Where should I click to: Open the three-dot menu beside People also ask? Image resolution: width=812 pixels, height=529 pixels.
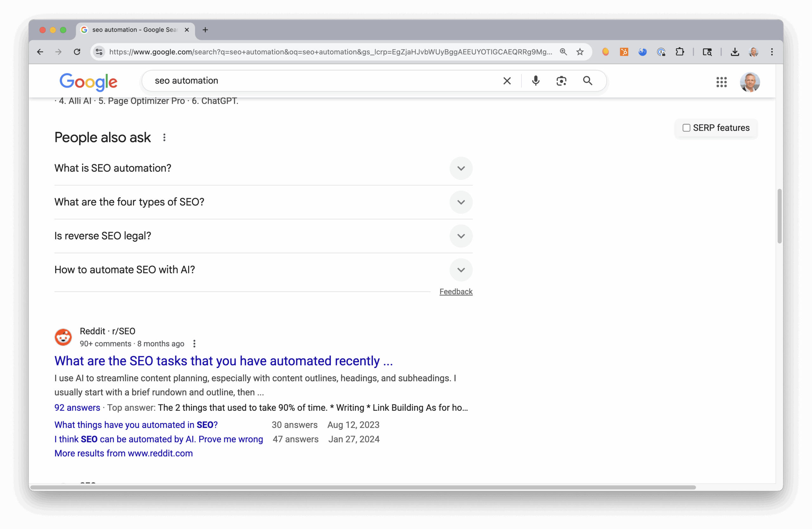click(164, 137)
